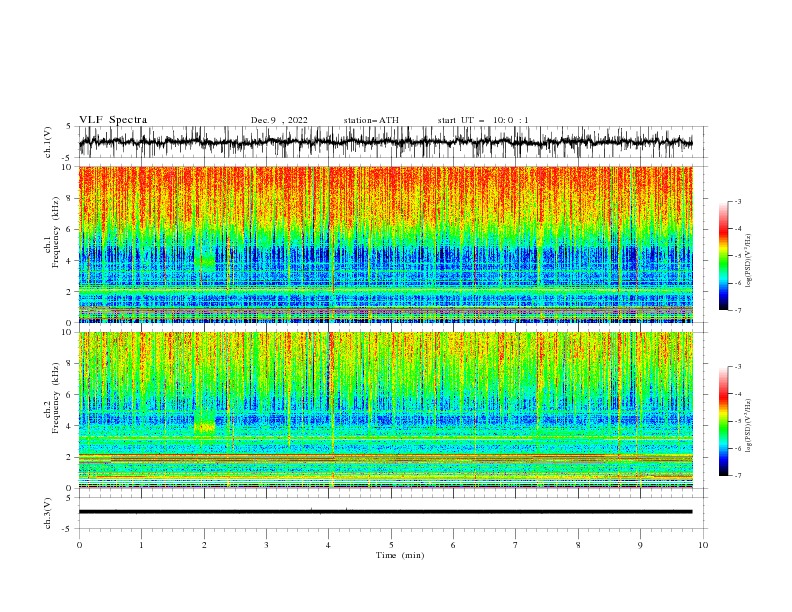Click the "start UT = 10:0 :1" header text
This screenshot has height=612, width=792.
(x=483, y=120)
